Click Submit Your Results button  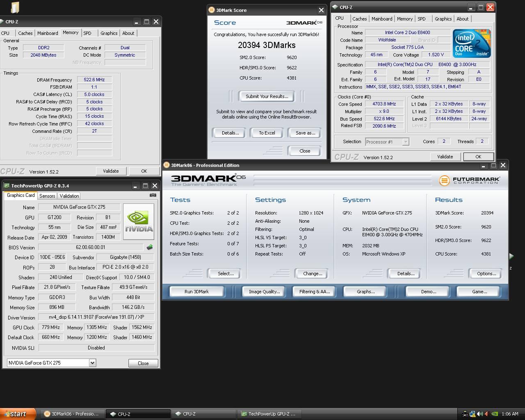(267, 96)
